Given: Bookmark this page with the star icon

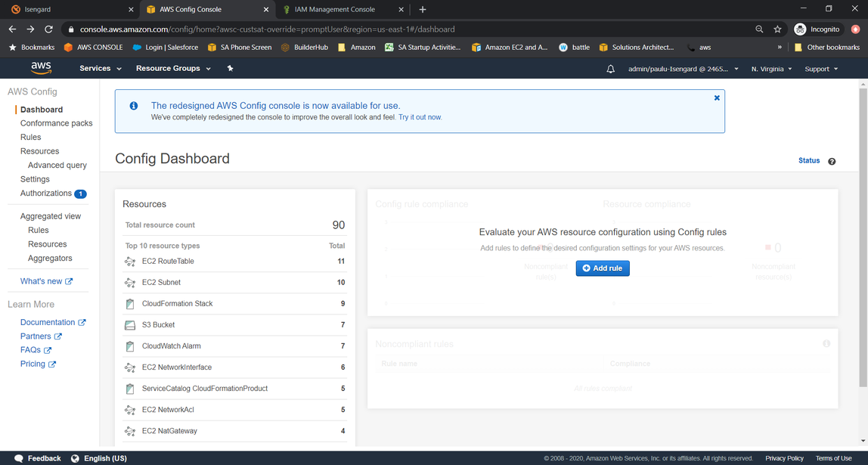Looking at the screenshot, I should tap(777, 29).
